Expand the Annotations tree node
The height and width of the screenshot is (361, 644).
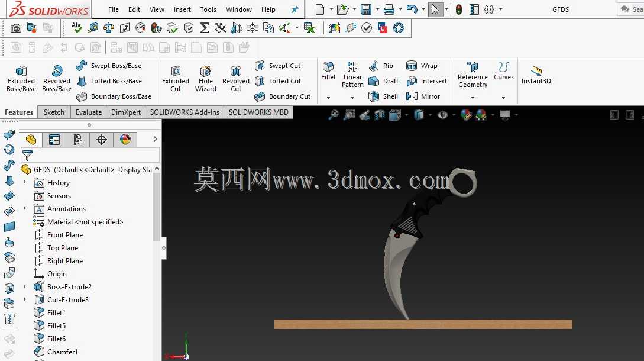[25, 208]
